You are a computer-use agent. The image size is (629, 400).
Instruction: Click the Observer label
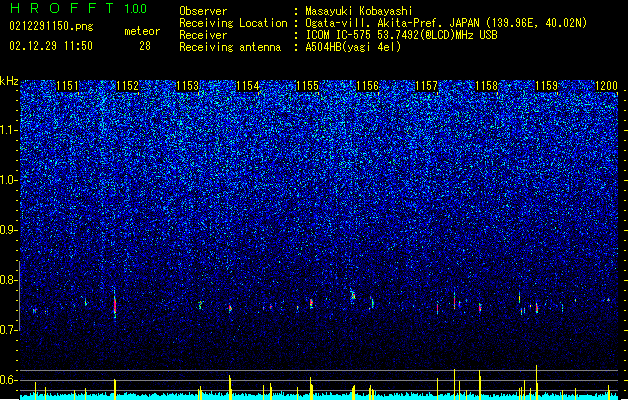[203, 11]
